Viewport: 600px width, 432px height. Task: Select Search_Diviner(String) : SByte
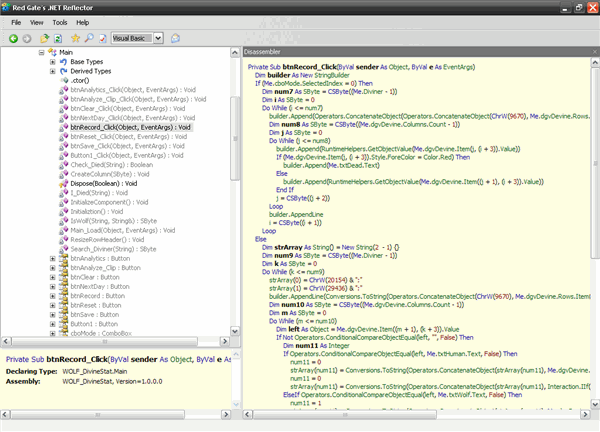coord(113,249)
